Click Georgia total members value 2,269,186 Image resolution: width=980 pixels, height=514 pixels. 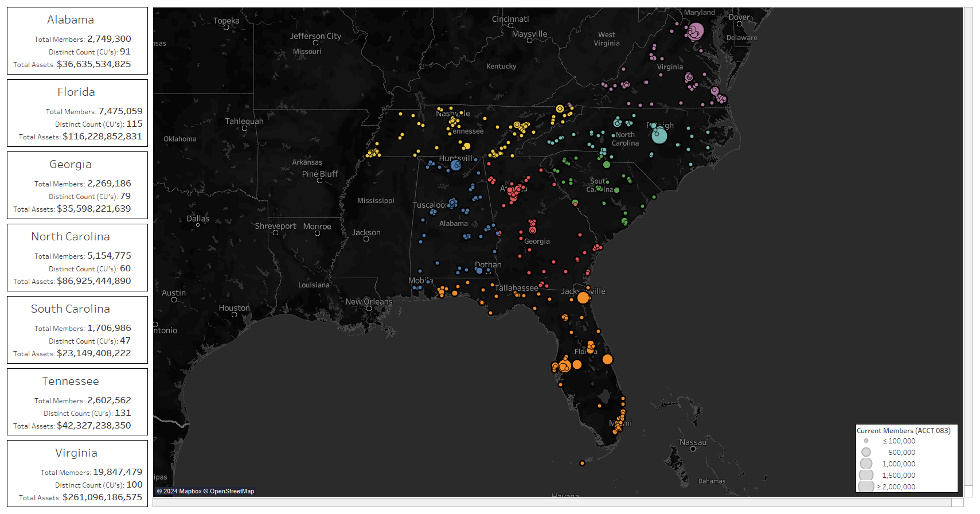click(x=109, y=184)
